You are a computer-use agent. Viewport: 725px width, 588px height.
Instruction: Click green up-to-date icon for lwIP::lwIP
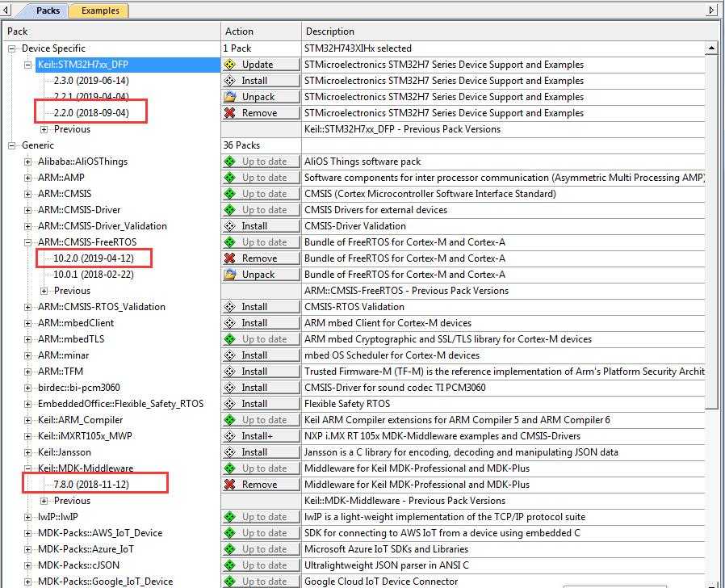coord(230,517)
